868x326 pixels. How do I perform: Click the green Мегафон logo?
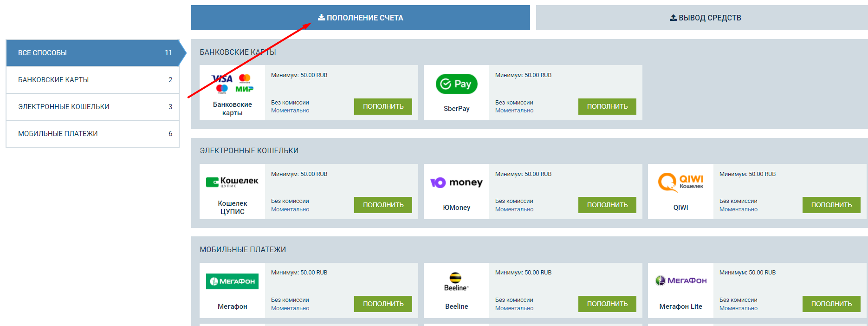[232, 281]
